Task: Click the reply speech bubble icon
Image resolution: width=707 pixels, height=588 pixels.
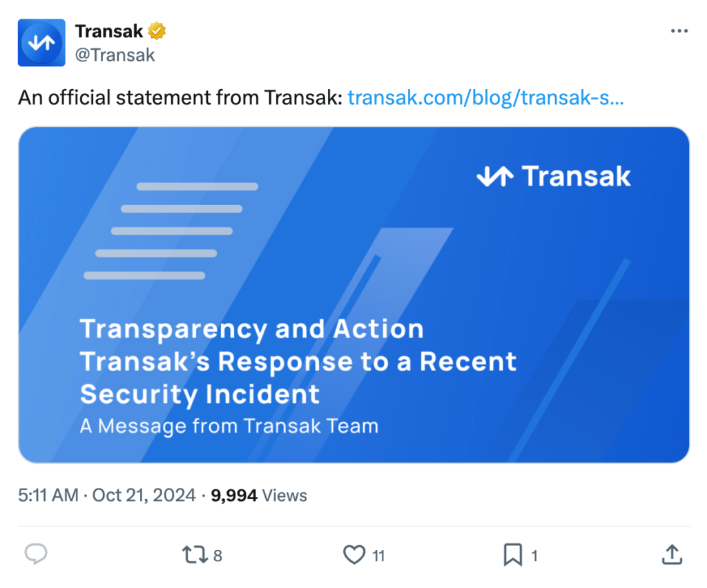Action: 36,554
